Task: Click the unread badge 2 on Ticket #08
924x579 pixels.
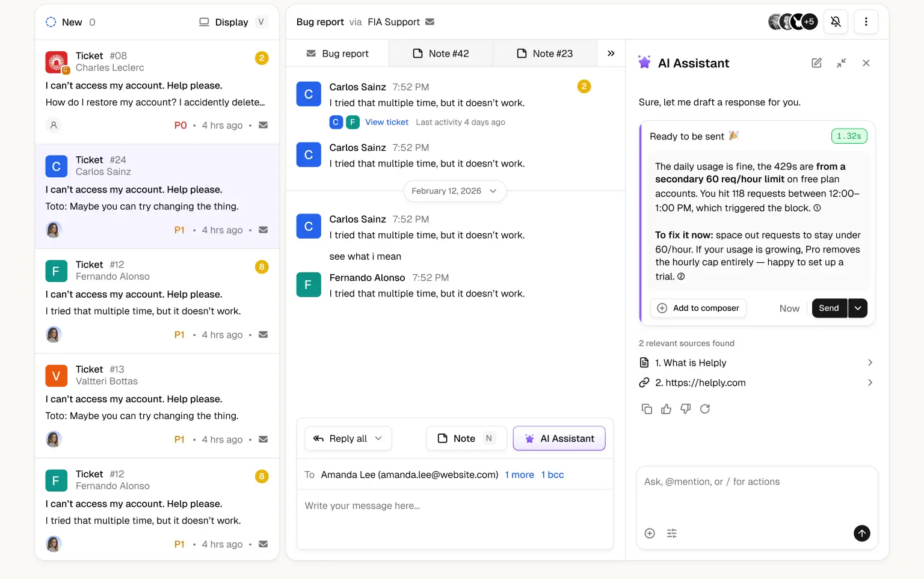Action: (261, 58)
